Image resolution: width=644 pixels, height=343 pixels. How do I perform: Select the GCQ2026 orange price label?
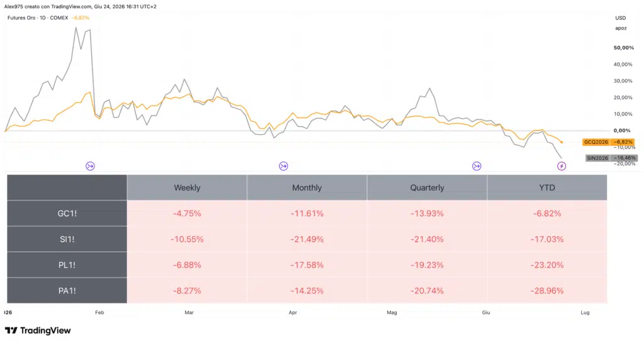coord(608,142)
